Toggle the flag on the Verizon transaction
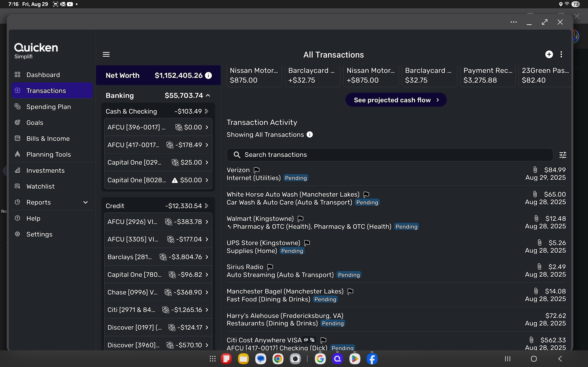The width and height of the screenshot is (588, 367). tap(257, 170)
